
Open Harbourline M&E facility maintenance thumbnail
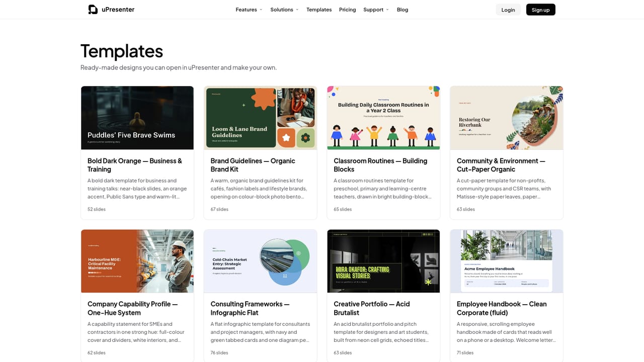137,261
